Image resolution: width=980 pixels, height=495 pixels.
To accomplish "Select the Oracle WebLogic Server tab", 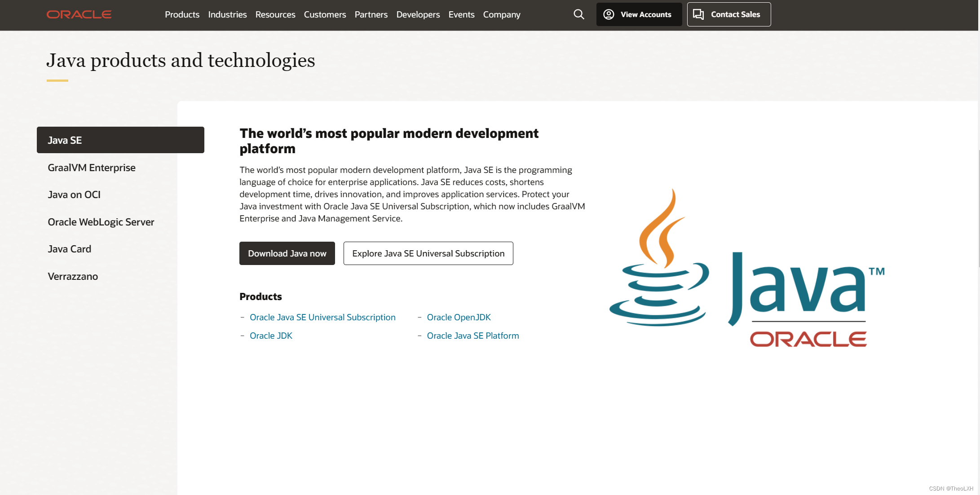I will tap(101, 222).
